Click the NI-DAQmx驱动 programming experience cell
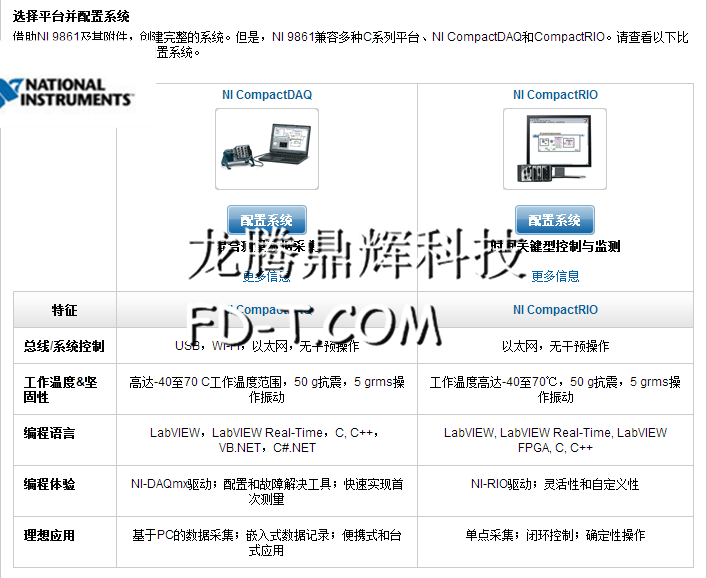707x578 pixels. [x=267, y=491]
